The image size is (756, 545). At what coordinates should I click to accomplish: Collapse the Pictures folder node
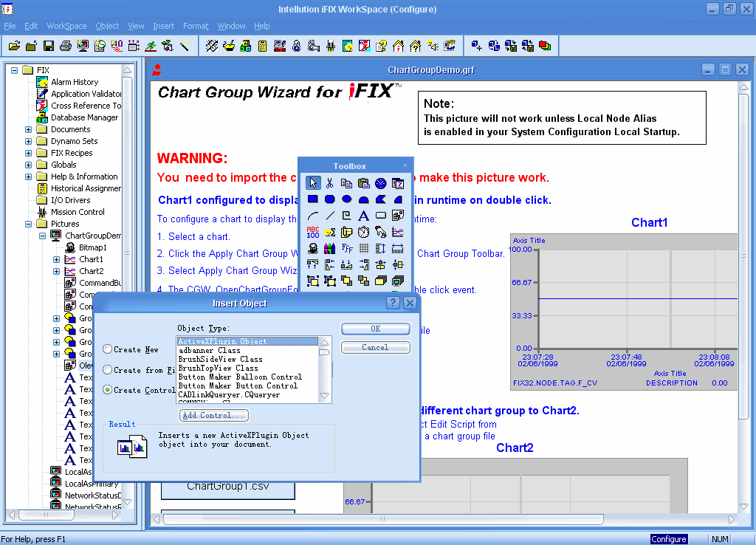pyautogui.click(x=29, y=224)
